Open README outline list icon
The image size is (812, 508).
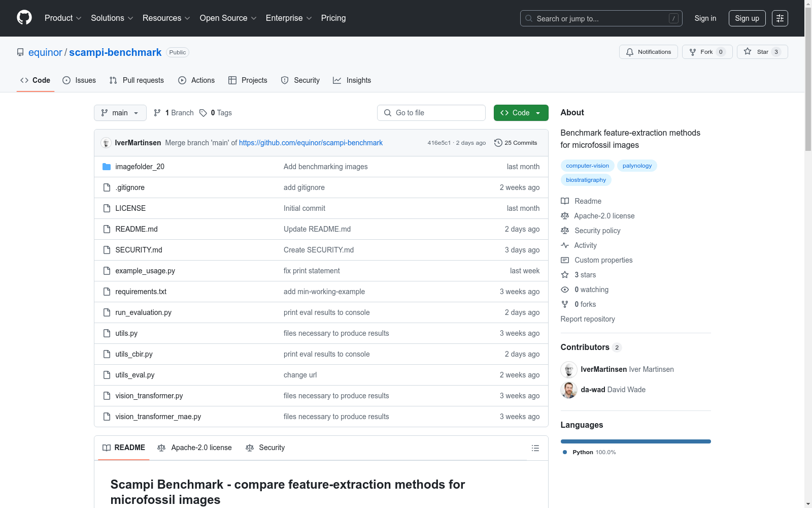pos(535,448)
